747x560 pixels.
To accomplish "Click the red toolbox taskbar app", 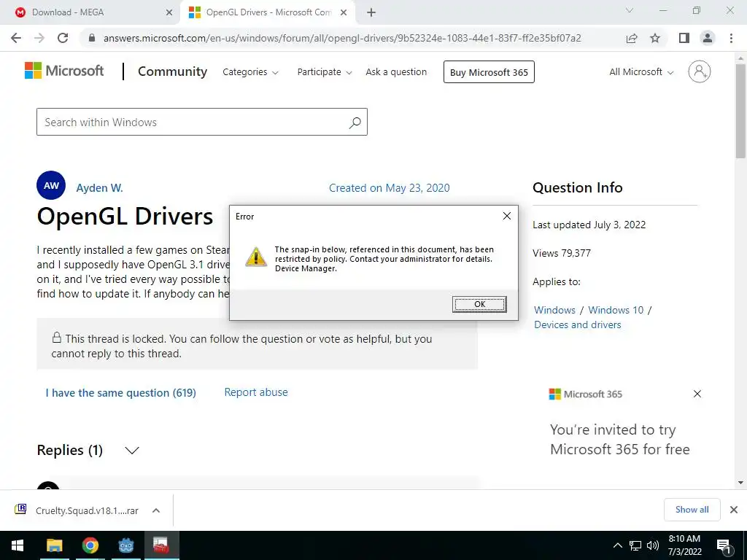I will 161,545.
